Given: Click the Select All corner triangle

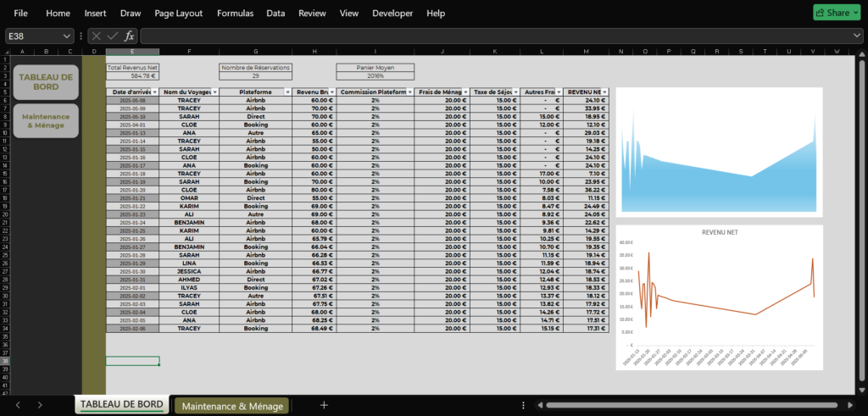Looking at the screenshot, I should click(7, 52).
